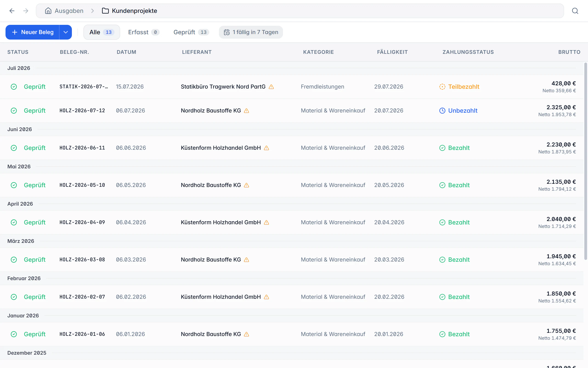Viewport: 588px width, 368px height.
Task: Click the gross amount 2.325,00 €
Action: pyautogui.click(x=561, y=107)
